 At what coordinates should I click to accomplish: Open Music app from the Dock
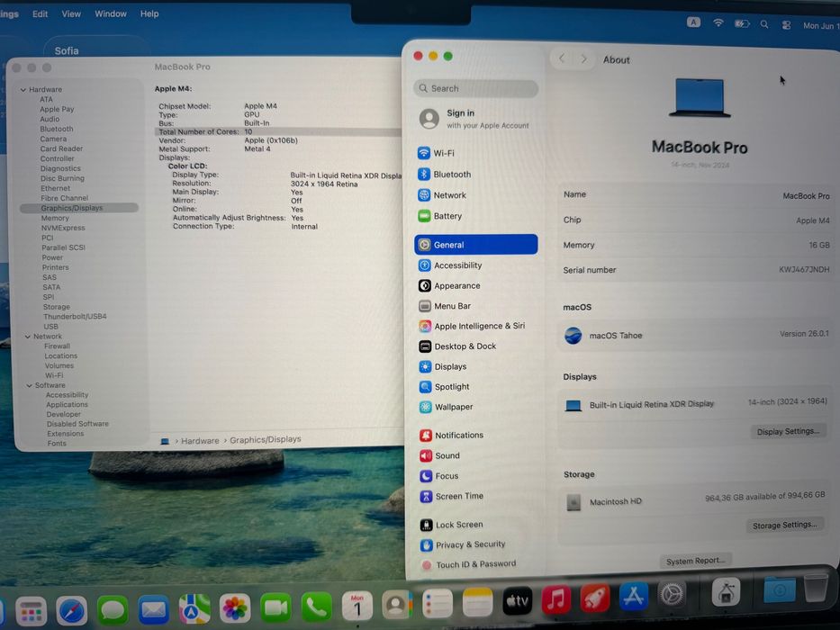click(556, 599)
